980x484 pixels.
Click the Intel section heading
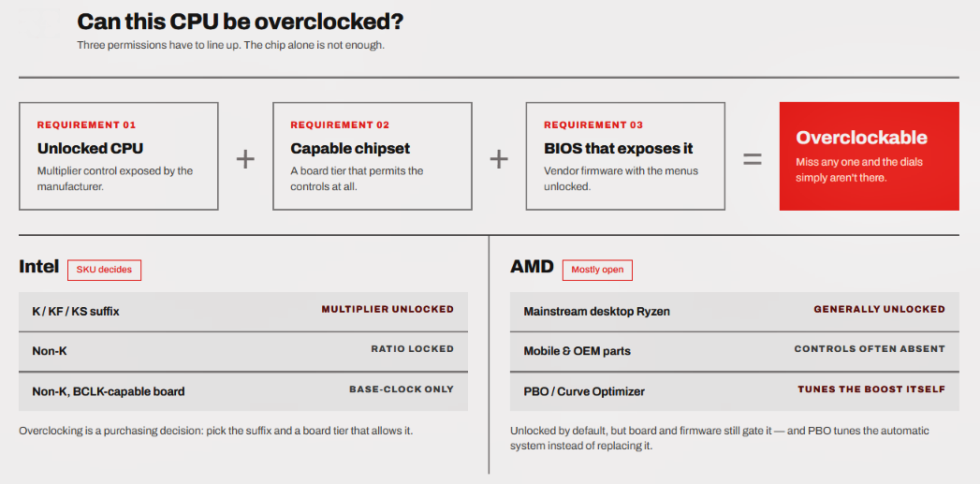[x=38, y=267]
